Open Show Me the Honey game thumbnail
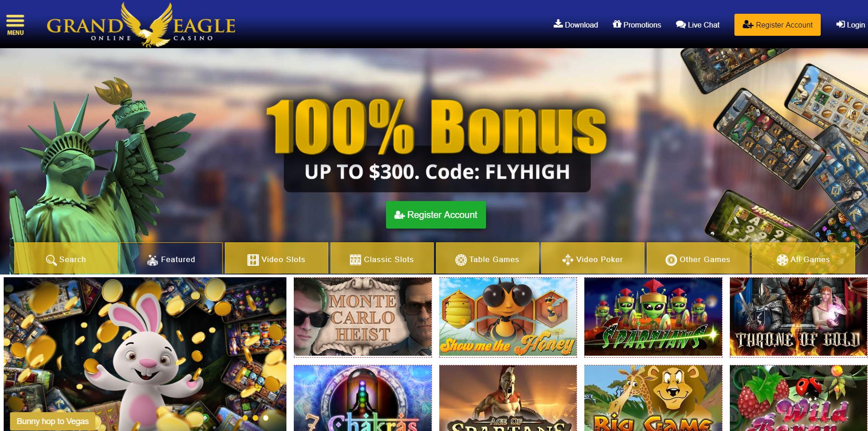The height and width of the screenshot is (431, 868). pos(508,317)
